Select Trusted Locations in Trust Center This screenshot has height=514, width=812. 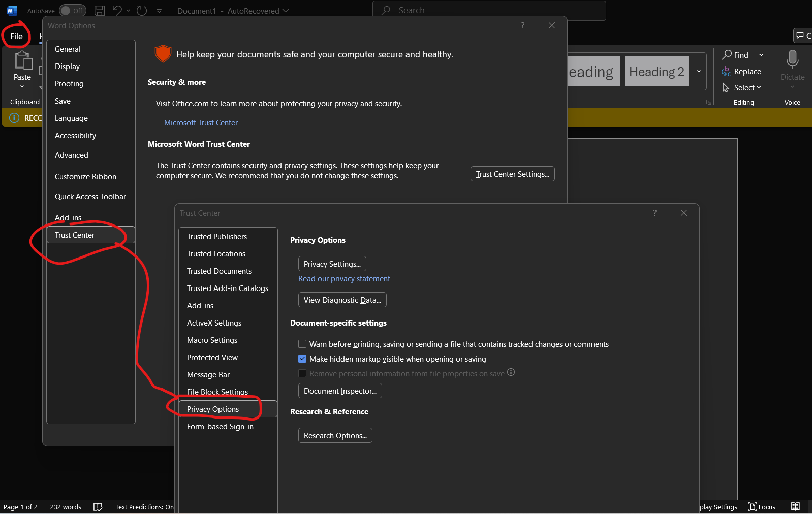228,254
